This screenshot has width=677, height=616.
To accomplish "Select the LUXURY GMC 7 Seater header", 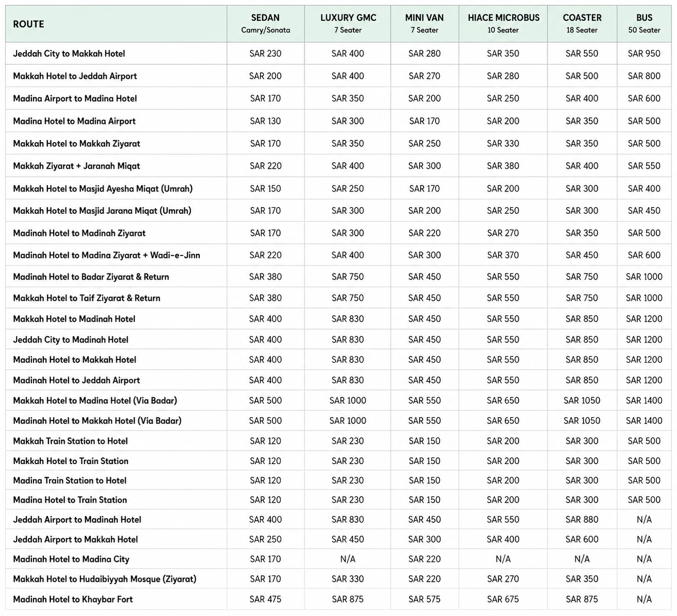I will coord(348,24).
